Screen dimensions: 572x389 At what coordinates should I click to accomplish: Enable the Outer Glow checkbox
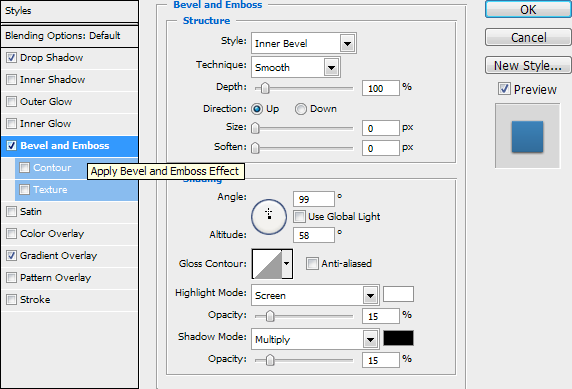pos(11,101)
